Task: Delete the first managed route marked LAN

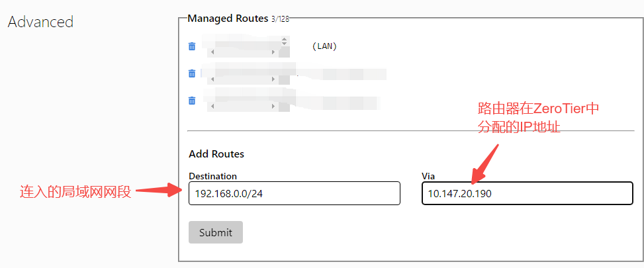Action: tap(192, 46)
